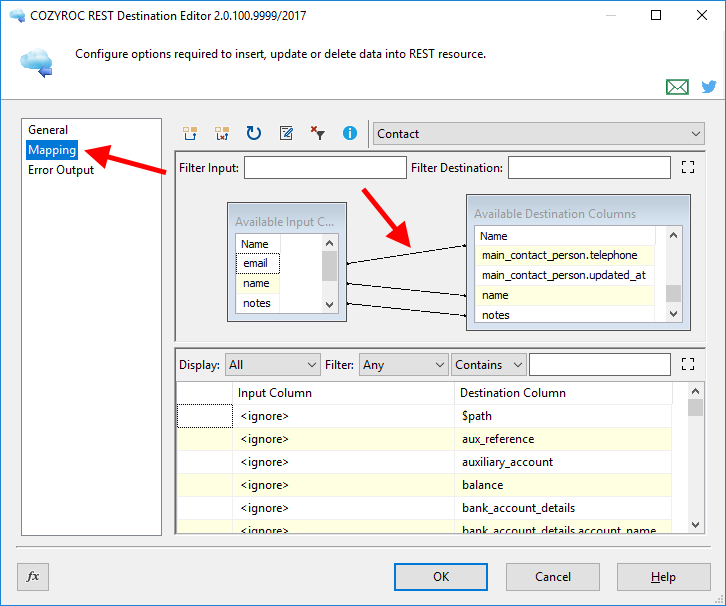Click ignore cell in $path row
This screenshot has height=606, width=726.
(x=343, y=416)
